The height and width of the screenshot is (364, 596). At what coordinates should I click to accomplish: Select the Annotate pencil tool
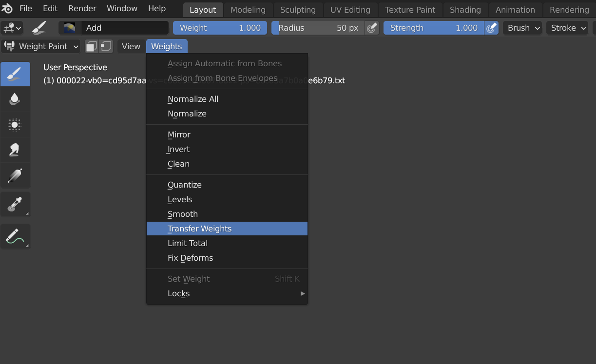(15, 236)
